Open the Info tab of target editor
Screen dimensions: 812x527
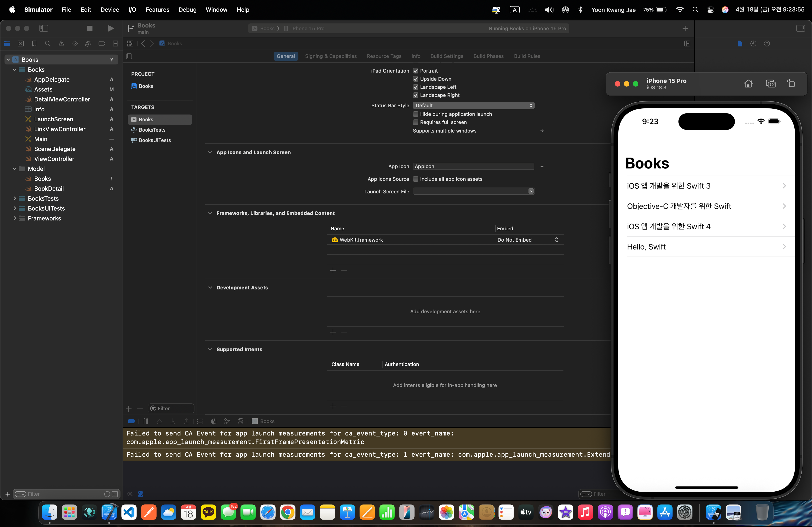coord(415,56)
